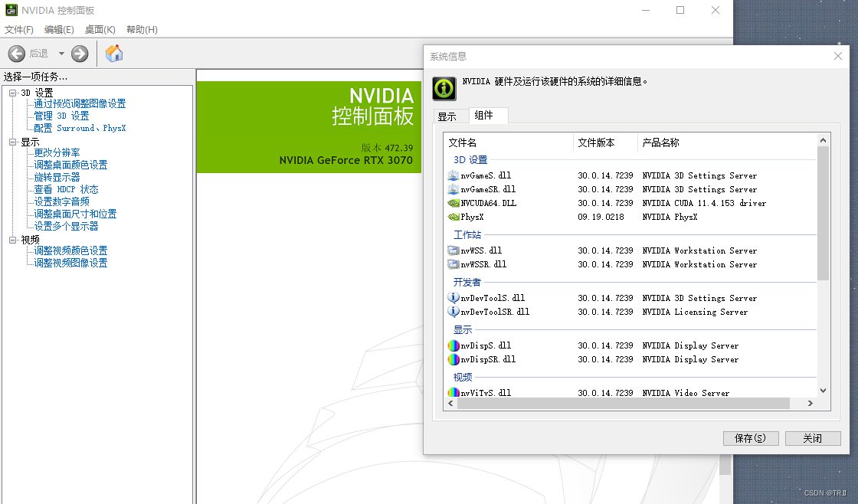Click the component list horizontal scrollbar thumb
The width and height of the screenshot is (858, 504).
[624, 404]
